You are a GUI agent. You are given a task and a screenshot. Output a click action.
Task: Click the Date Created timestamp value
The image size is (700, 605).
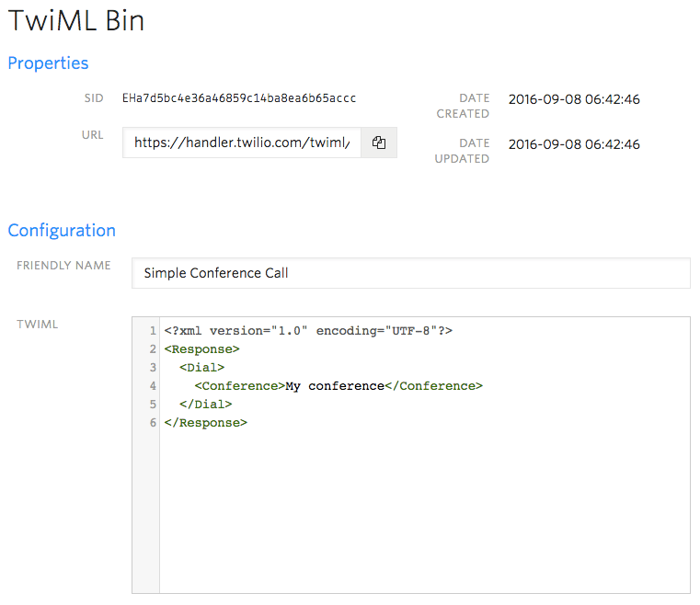(x=573, y=99)
